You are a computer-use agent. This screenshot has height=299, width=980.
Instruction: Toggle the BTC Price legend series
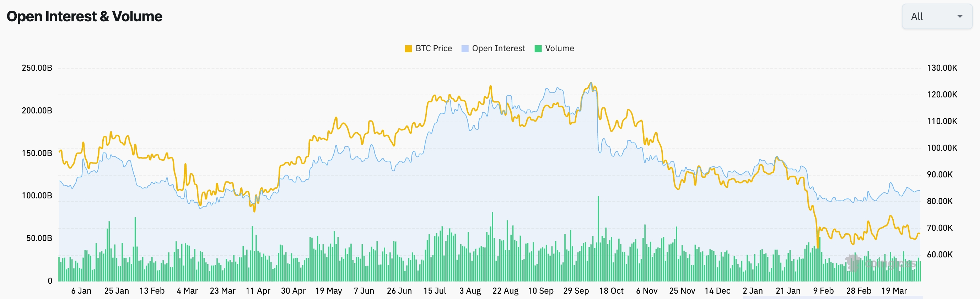click(433, 48)
